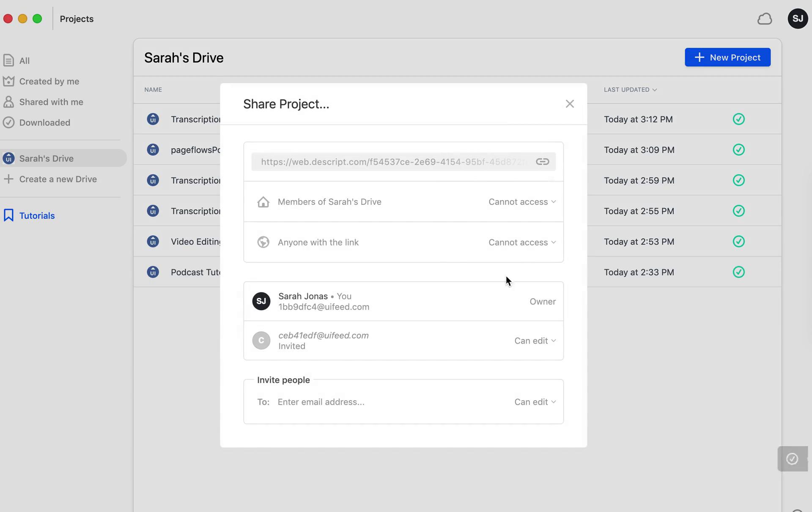Toggle green checkmark status on Transcription project
This screenshot has height=512, width=812.
(x=739, y=119)
